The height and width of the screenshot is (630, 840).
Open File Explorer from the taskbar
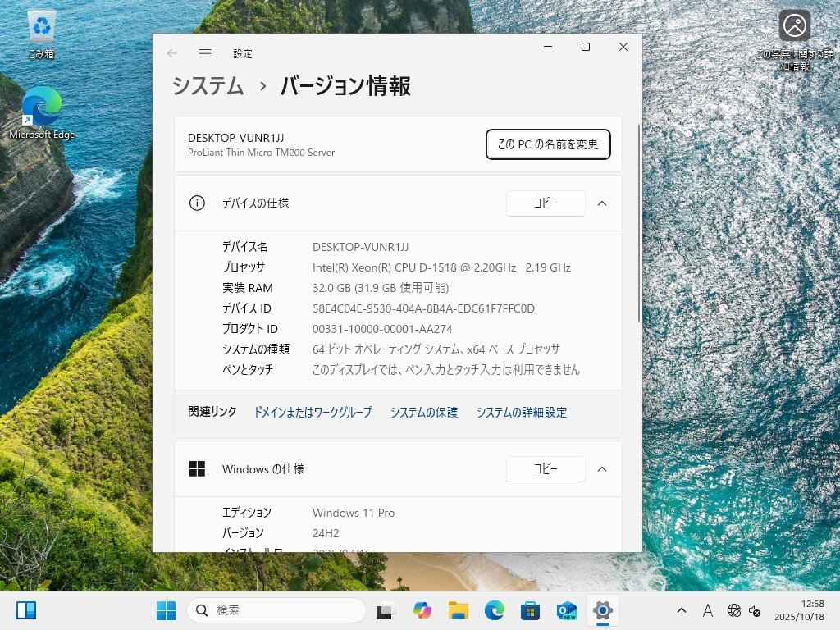coord(458,610)
